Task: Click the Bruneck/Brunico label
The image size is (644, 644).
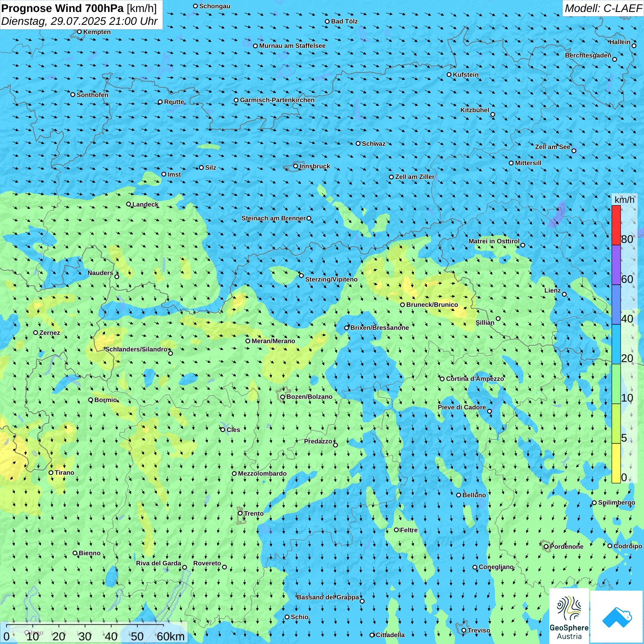Action: tap(432, 305)
